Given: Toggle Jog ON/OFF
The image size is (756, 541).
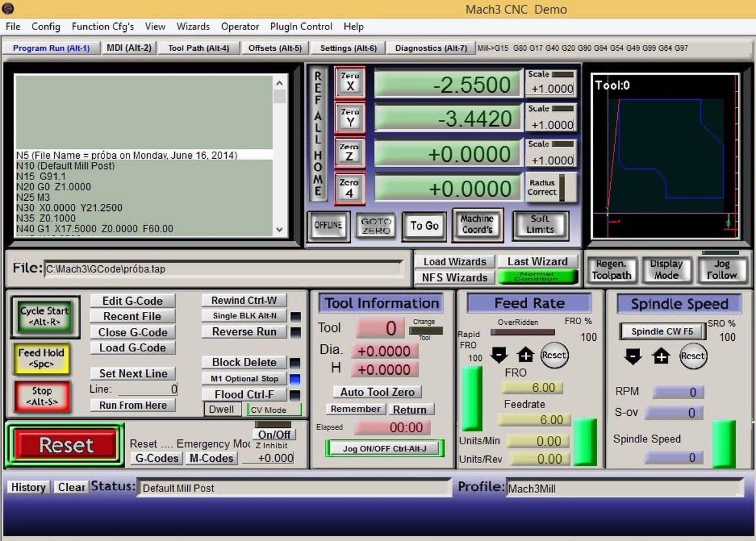Looking at the screenshot, I should coord(384,448).
